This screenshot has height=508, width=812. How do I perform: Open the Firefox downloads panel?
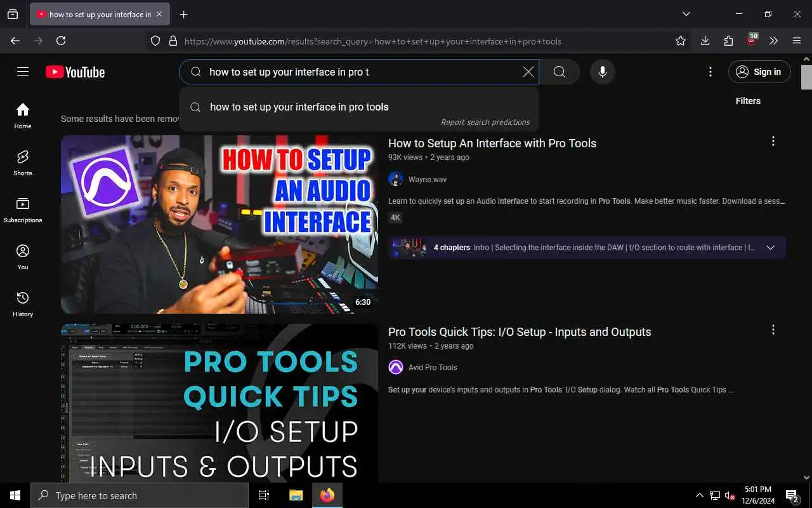click(x=705, y=41)
